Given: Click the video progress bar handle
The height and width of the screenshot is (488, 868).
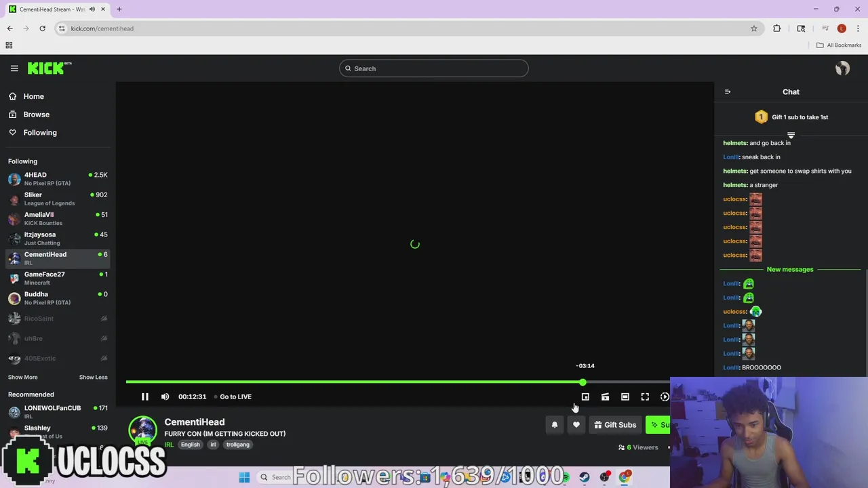Looking at the screenshot, I should click(583, 382).
